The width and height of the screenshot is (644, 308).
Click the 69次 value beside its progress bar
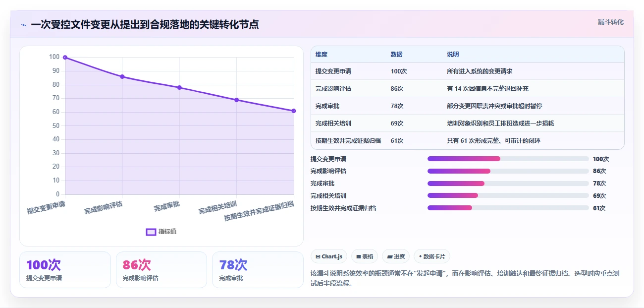tap(599, 195)
